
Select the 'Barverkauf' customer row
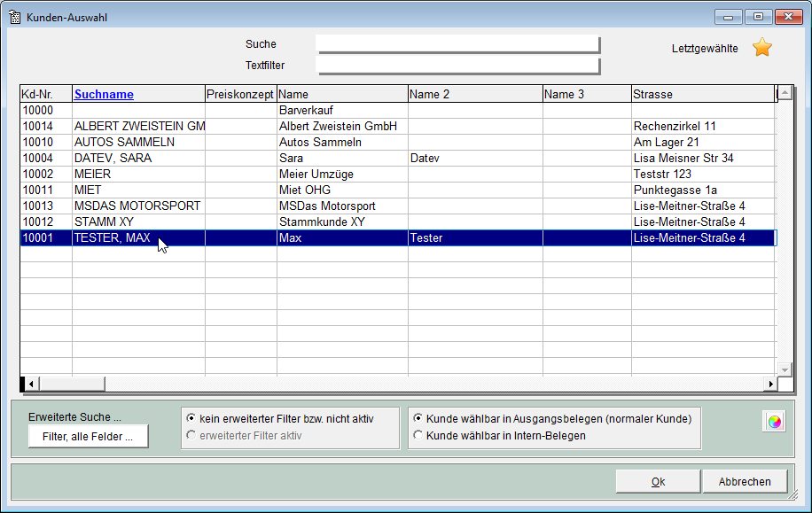tap(398, 110)
